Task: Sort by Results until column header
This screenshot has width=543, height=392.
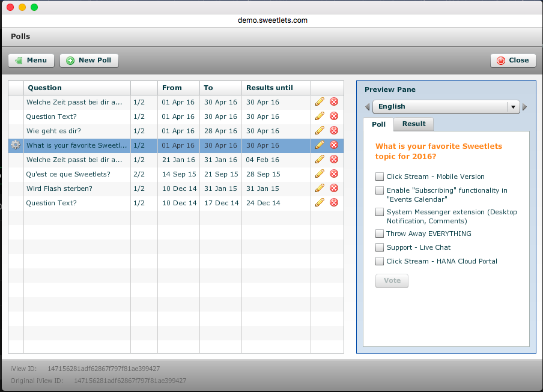Action: pos(276,88)
